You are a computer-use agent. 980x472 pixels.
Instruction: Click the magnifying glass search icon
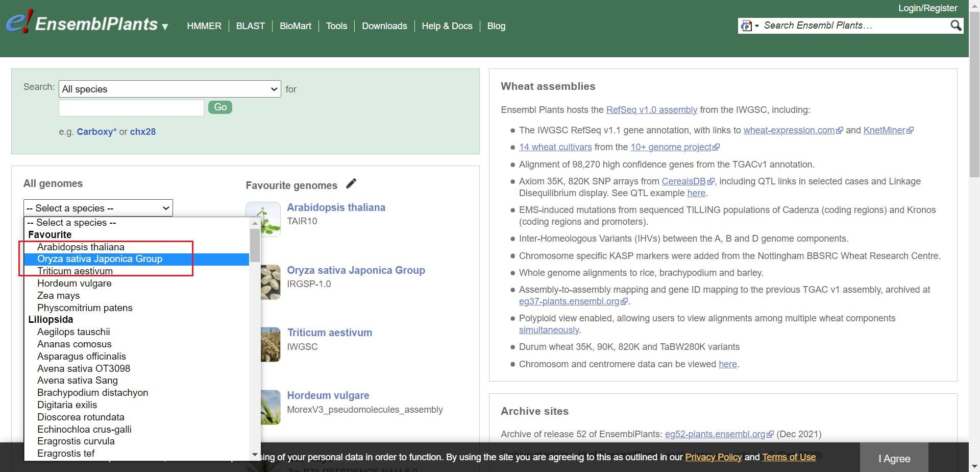pyautogui.click(x=955, y=26)
